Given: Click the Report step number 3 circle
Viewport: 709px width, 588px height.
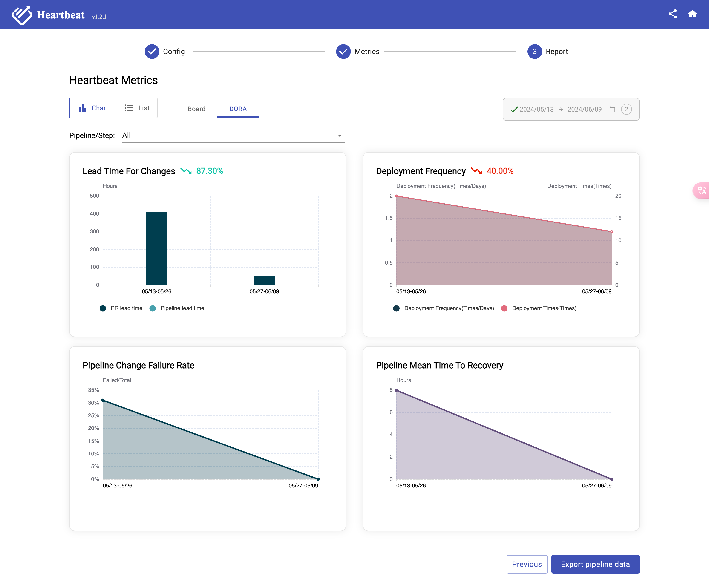Looking at the screenshot, I should (534, 52).
